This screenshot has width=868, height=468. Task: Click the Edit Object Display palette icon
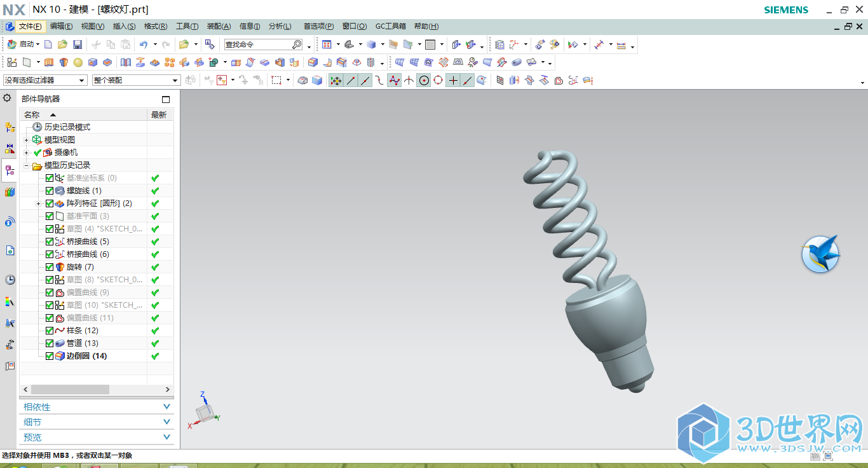coord(554,45)
